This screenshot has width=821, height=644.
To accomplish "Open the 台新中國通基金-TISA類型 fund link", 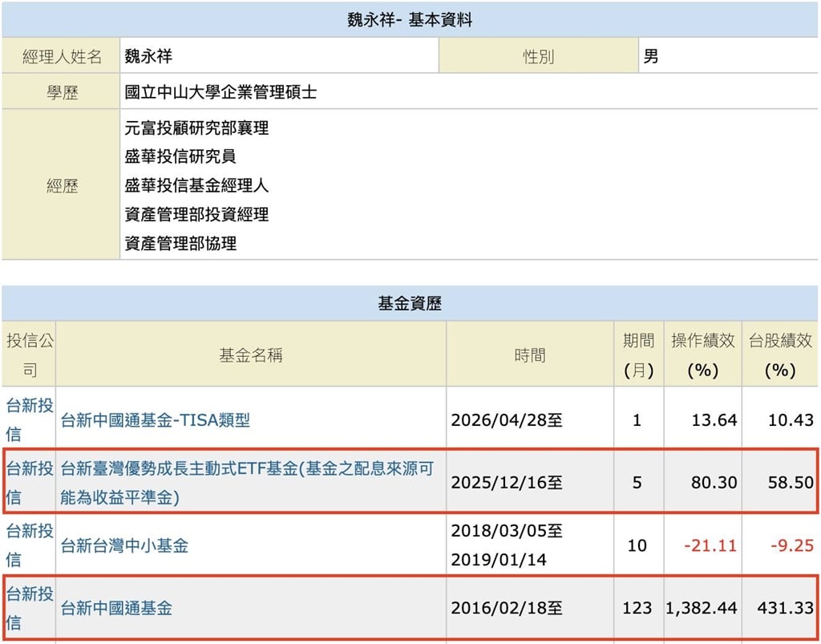I will point(156,420).
